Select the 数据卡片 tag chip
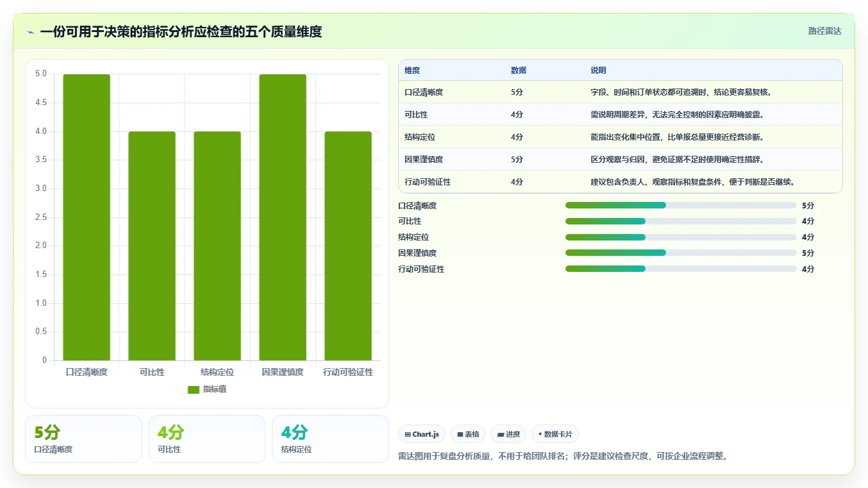Viewport: 868px width, 488px height. point(555,434)
